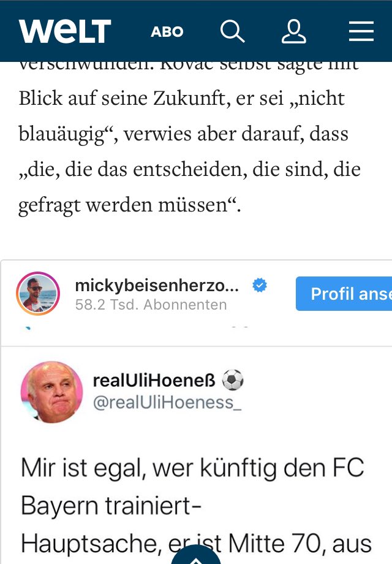Screen dimensions: 392x564
Task: Click the Profil ansehen button
Action: 344,294
